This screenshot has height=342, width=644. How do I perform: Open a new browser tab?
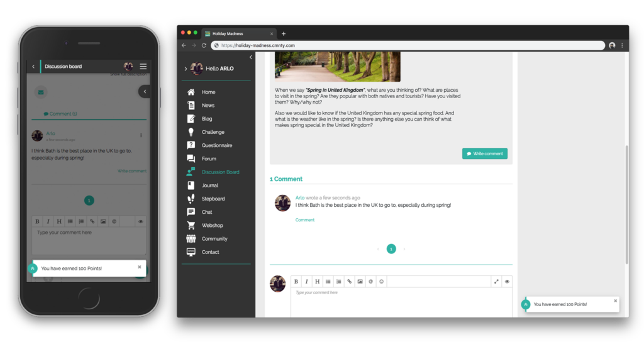284,34
